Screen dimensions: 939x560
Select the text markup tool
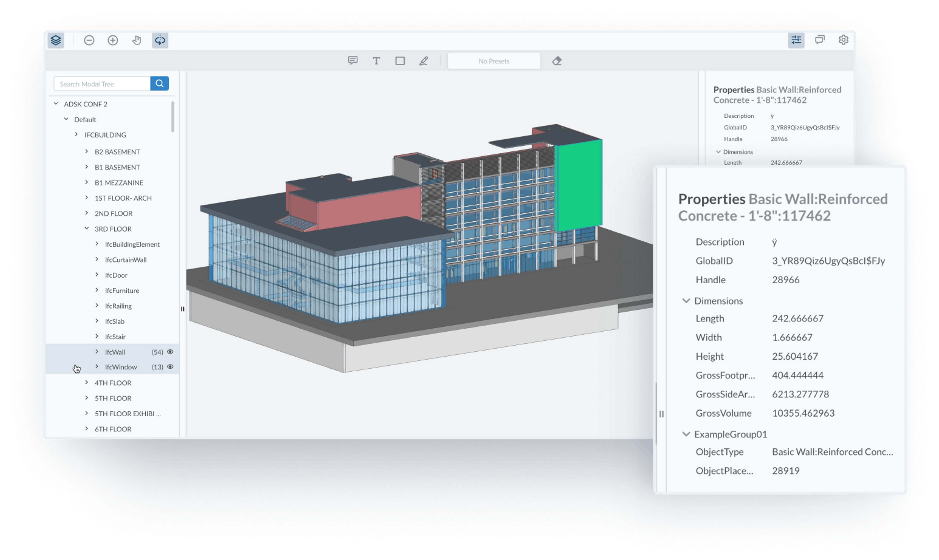(x=376, y=61)
